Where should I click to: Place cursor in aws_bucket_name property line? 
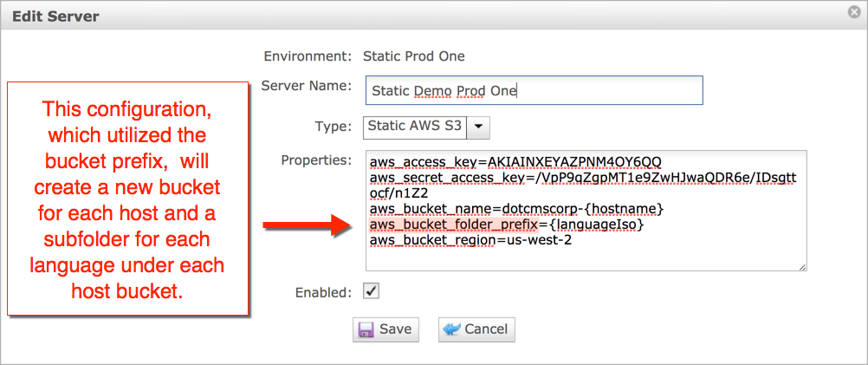click(x=516, y=209)
